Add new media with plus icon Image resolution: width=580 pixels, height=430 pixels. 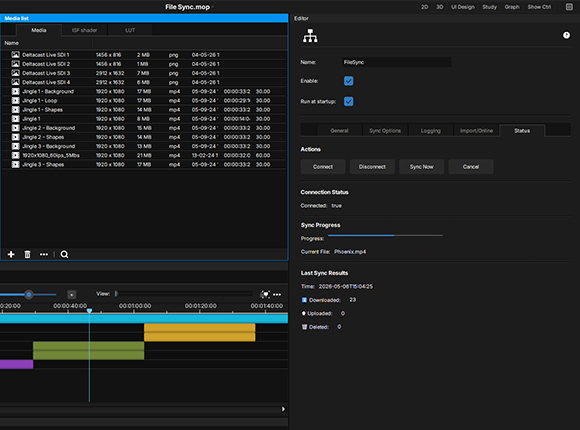pos(11,254)
